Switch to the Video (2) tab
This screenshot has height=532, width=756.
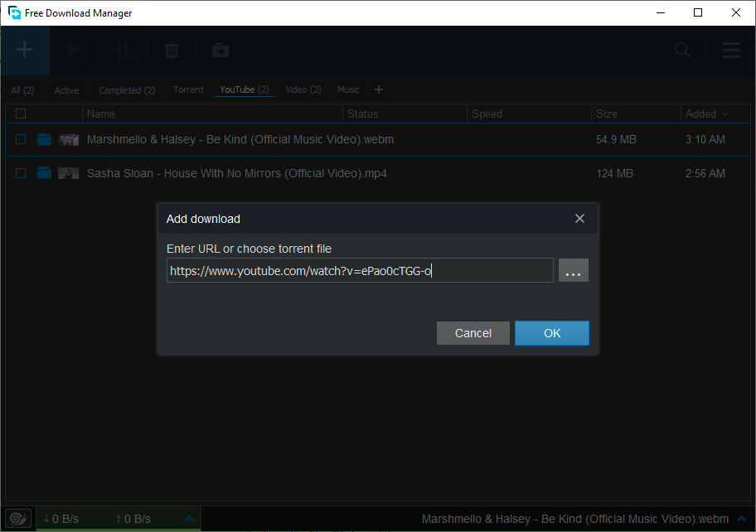[x=303, y=89]
